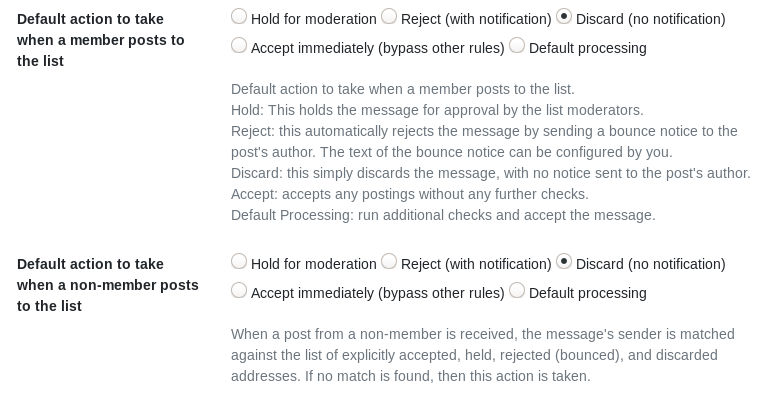Click 'Default action when a member posts' heading
Image resolution: width=761 pixels, height=393 pixels.
pos(100,40)
